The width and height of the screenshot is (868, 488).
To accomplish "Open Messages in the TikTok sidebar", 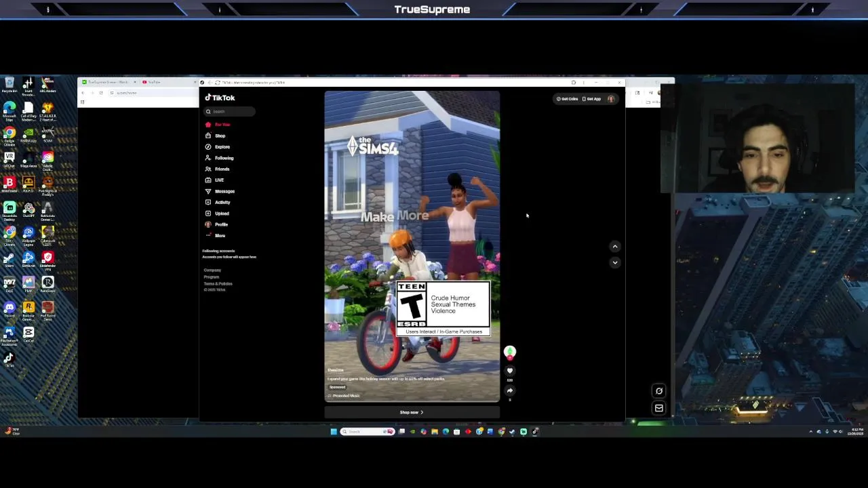I will tap(220, 191).
